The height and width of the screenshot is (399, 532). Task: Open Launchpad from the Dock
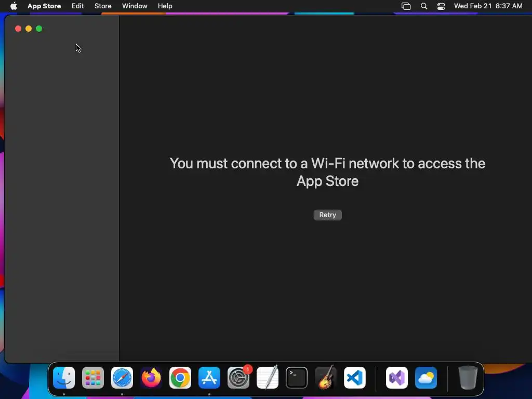pyautogui.click(x=93, y=378)
